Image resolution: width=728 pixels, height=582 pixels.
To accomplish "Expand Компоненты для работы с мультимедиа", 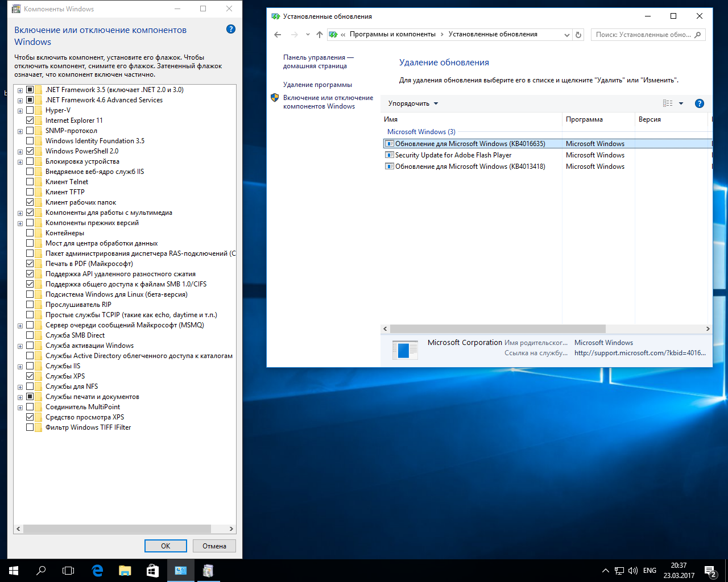I will pyautogui.click(x=20, y=213).
